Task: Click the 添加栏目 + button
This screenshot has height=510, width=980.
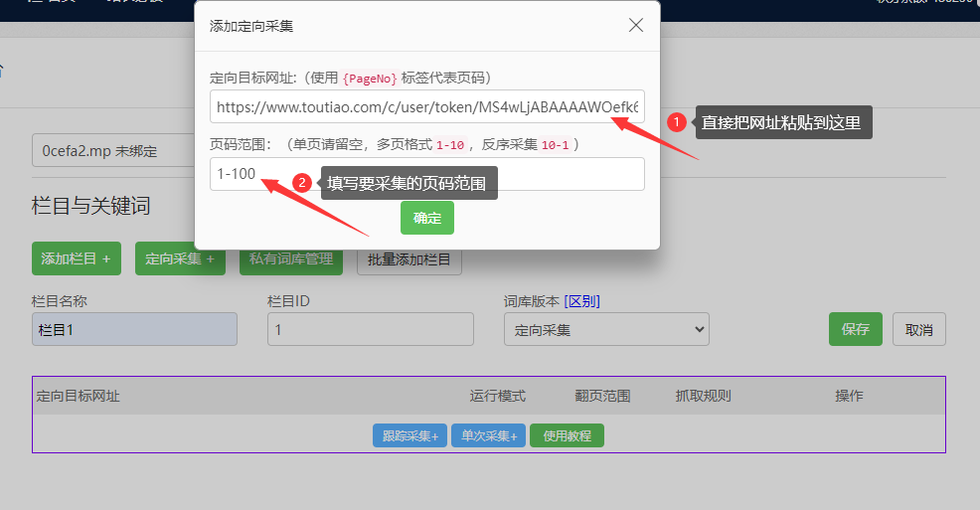Action: point(76,258)
